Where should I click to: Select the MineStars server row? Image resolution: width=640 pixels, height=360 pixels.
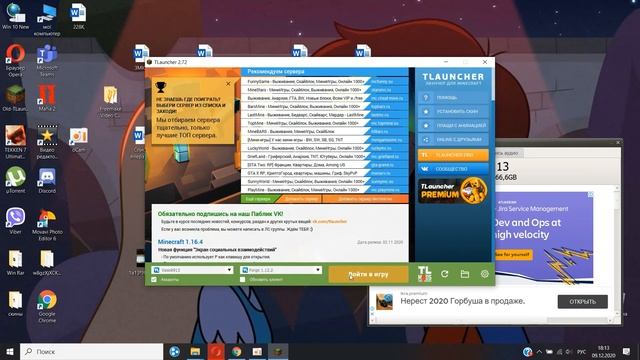point(324,90)
